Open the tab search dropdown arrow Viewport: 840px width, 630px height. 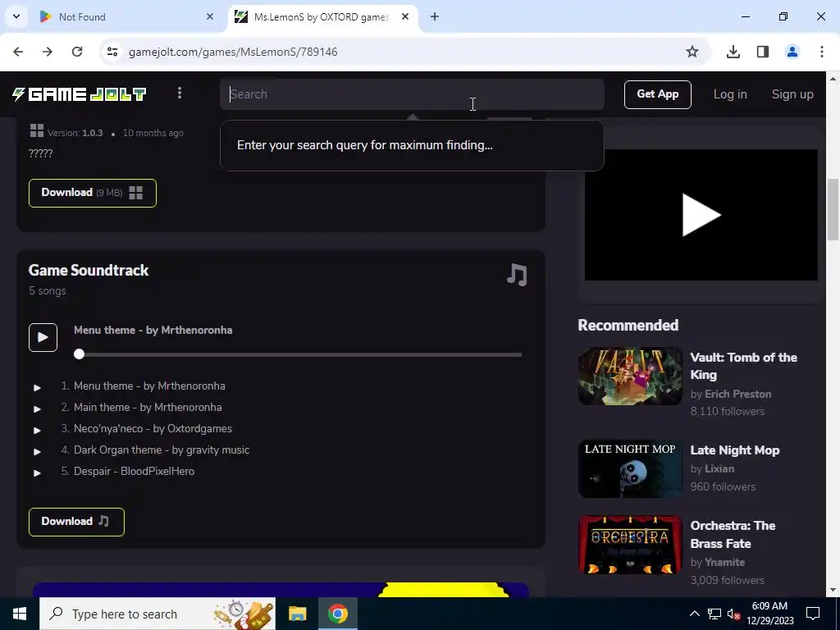tap(16, 16)
